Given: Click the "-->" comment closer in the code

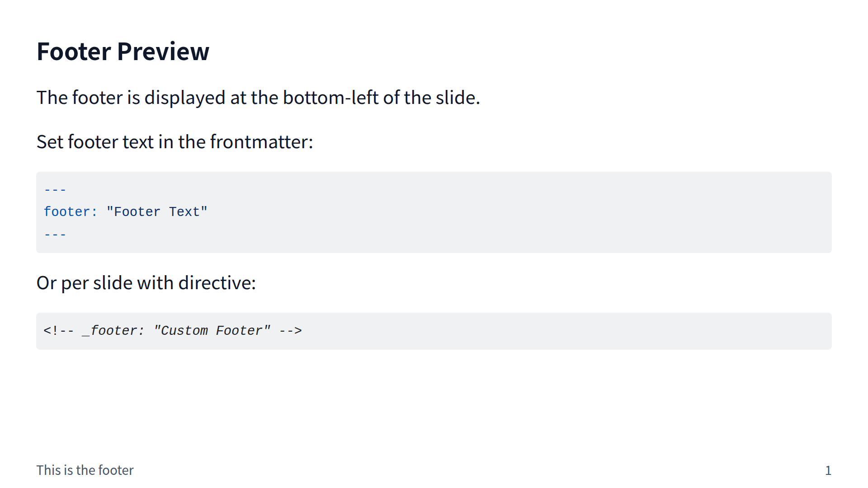Looking at the screenshot, I should click(290, 331).
